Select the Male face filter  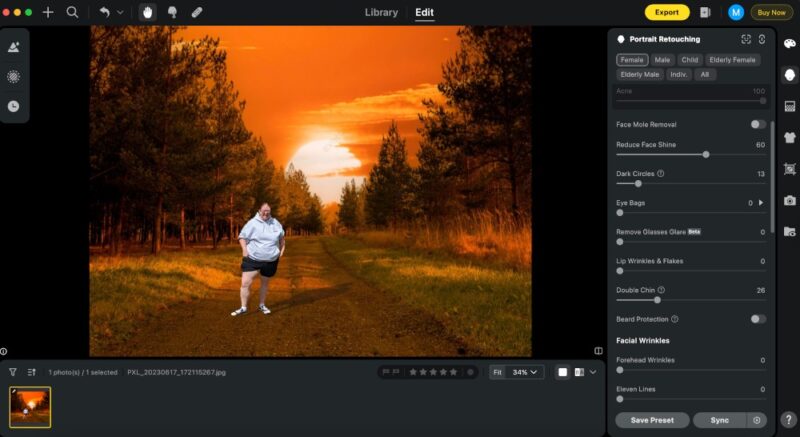(x=662, y=60)
